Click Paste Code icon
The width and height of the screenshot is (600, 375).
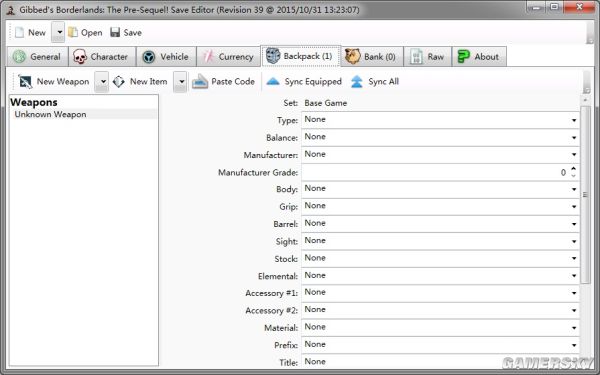200,82
